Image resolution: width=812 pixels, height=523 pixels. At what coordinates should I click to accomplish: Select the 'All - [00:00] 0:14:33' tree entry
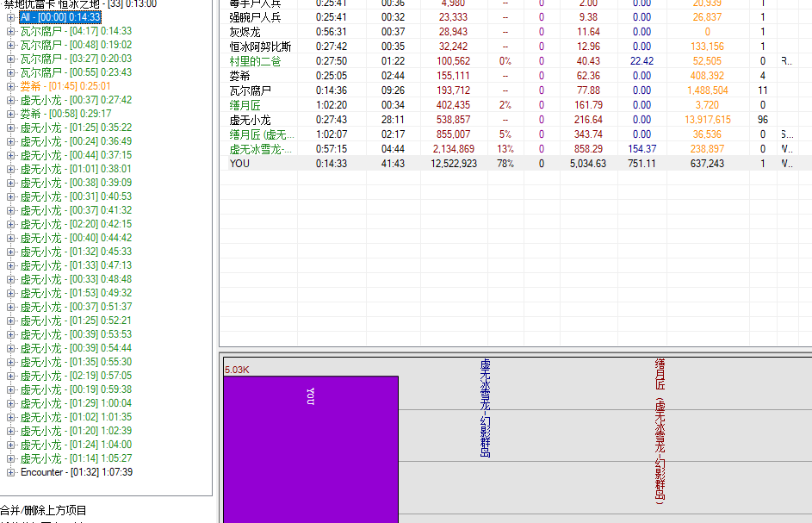60,17
